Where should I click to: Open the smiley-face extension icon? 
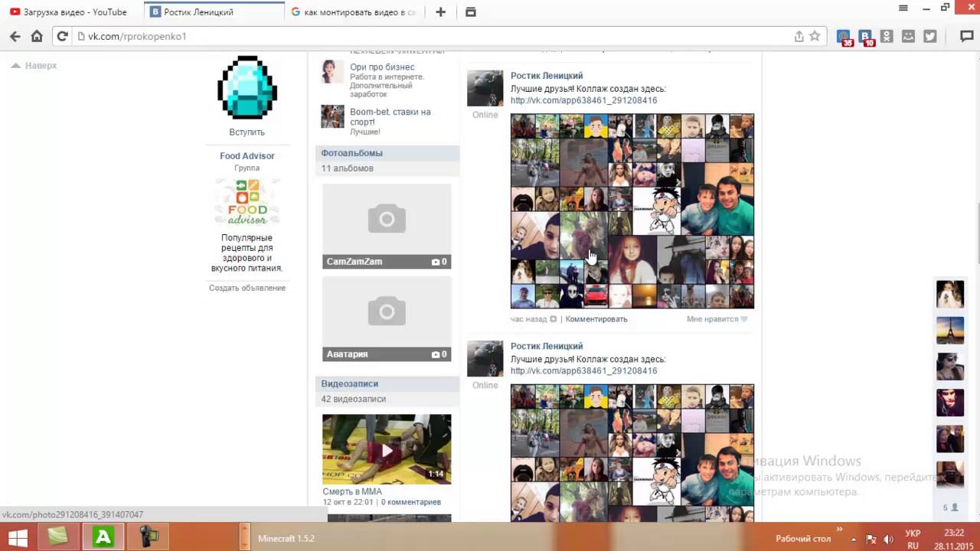pyautogui.click(x=908, y=36)
